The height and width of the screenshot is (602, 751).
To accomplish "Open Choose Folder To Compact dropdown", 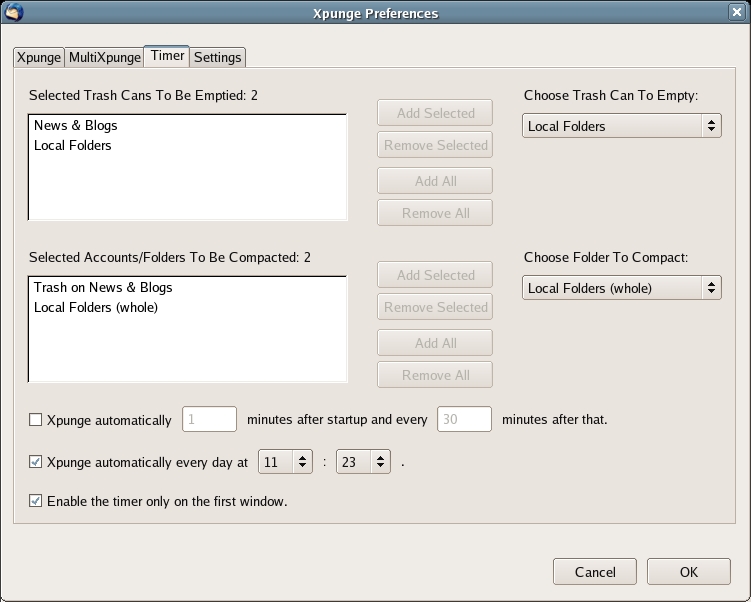I will pyautogui.click(x=622, y=288).
